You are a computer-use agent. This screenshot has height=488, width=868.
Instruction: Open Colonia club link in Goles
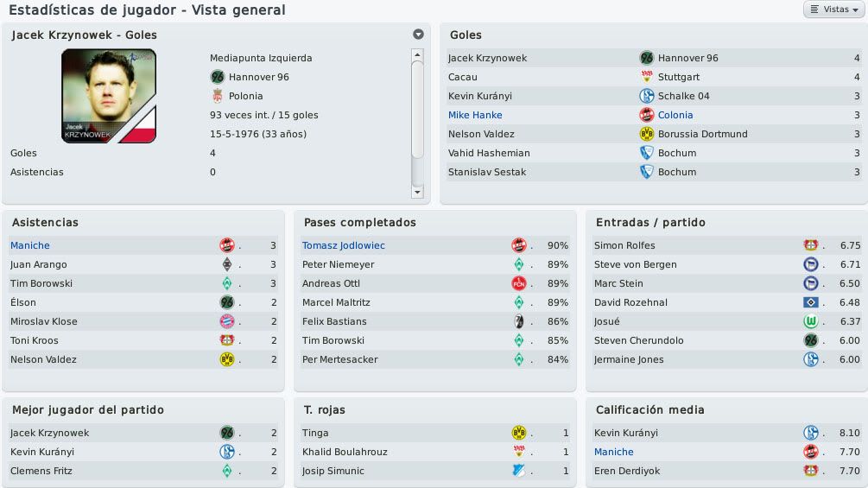click(x=675, y=115)
